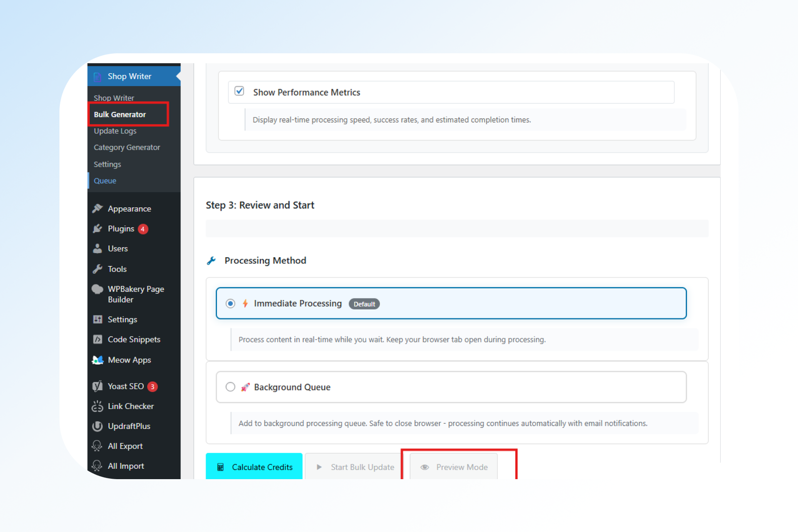Click the Users person icon
Viewport: 798px width, 532px height.
tap(97, 248)
